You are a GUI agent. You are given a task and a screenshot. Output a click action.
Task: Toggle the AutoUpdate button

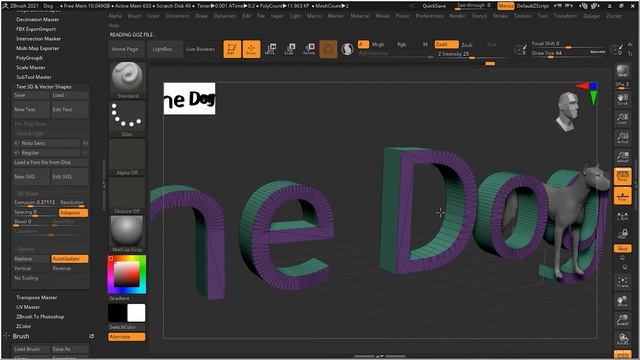70,259
